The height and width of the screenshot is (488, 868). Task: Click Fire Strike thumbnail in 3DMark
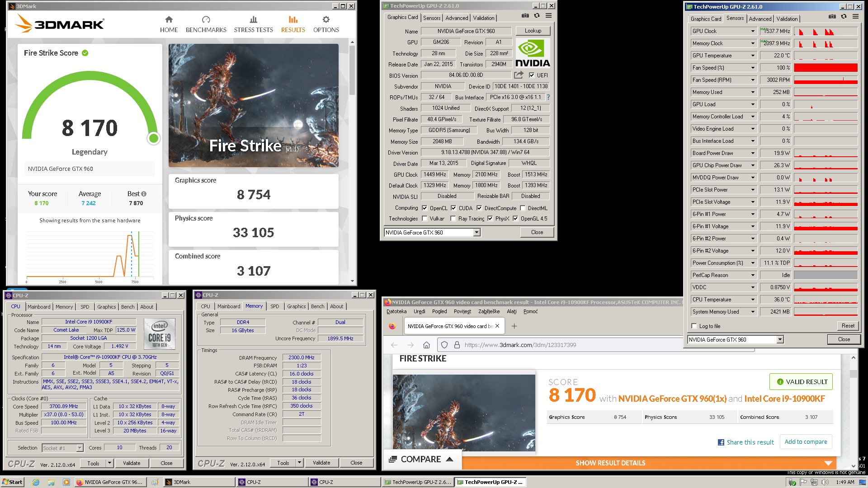coord(253,105)
